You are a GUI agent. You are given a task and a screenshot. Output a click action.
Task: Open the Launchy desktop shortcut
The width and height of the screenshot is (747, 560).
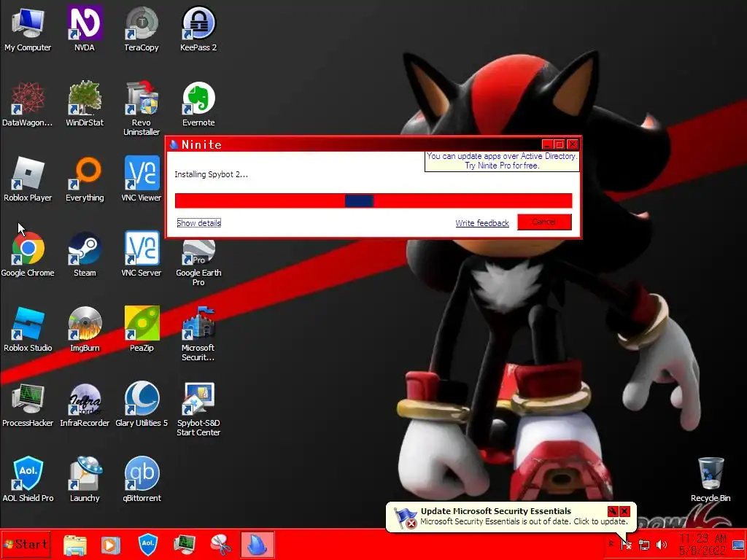click(x=85, y=480)
